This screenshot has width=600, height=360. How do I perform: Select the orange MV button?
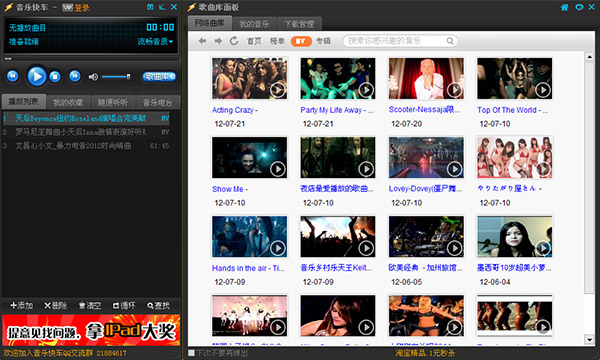tap(301, 41)
